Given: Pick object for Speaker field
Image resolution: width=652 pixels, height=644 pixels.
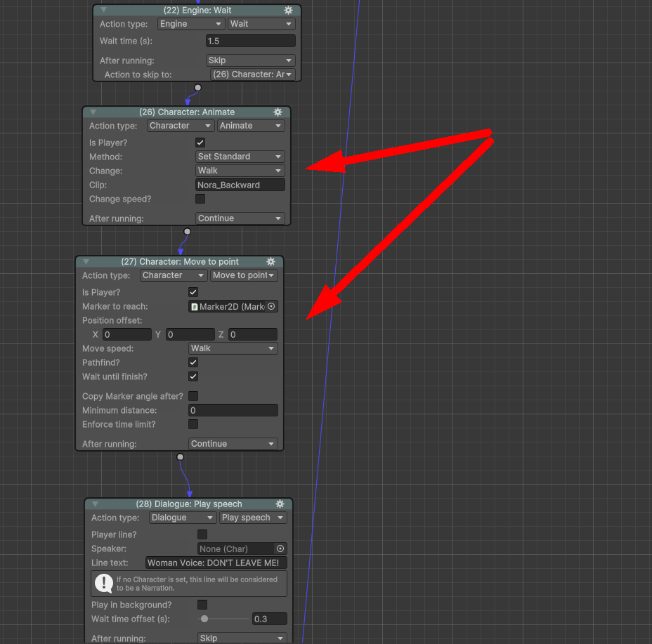Looking at the screenshot, I should pos(280,548).
